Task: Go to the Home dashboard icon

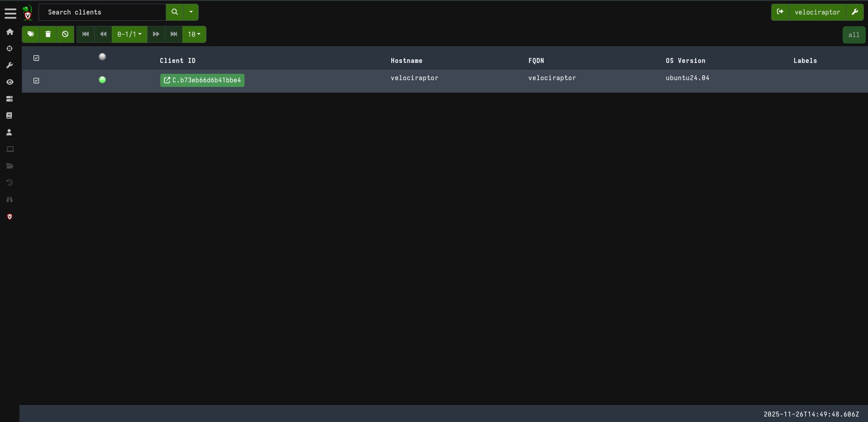Action: [10, 32]
